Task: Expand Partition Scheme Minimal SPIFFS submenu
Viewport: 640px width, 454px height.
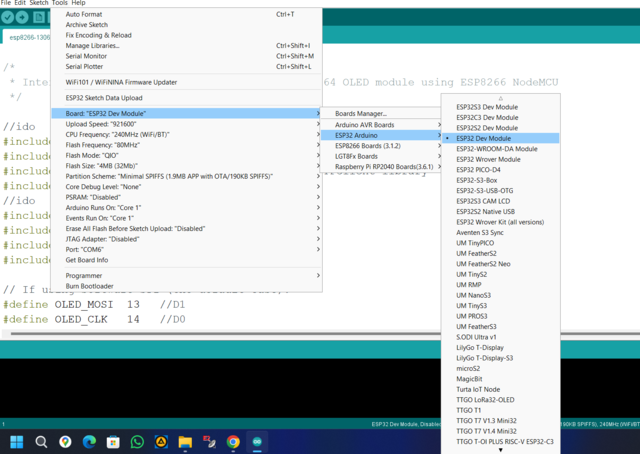Action: coord(187,176)
